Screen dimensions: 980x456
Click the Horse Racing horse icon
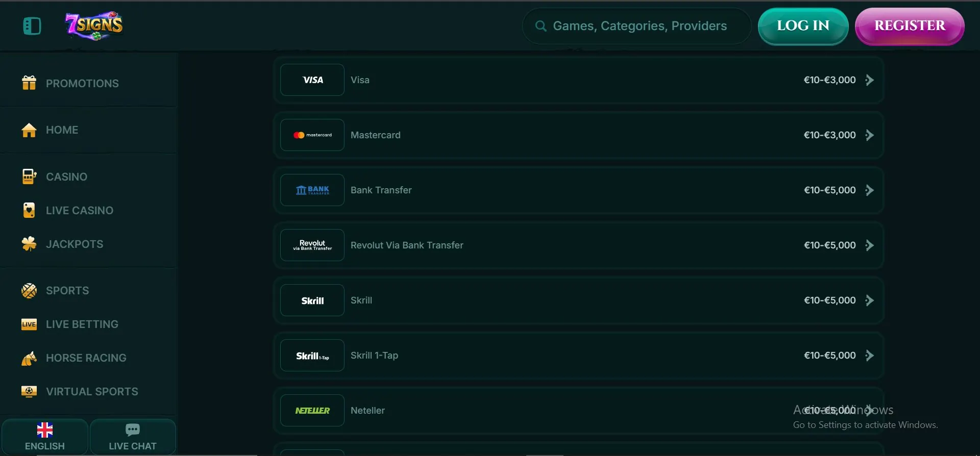29,358
